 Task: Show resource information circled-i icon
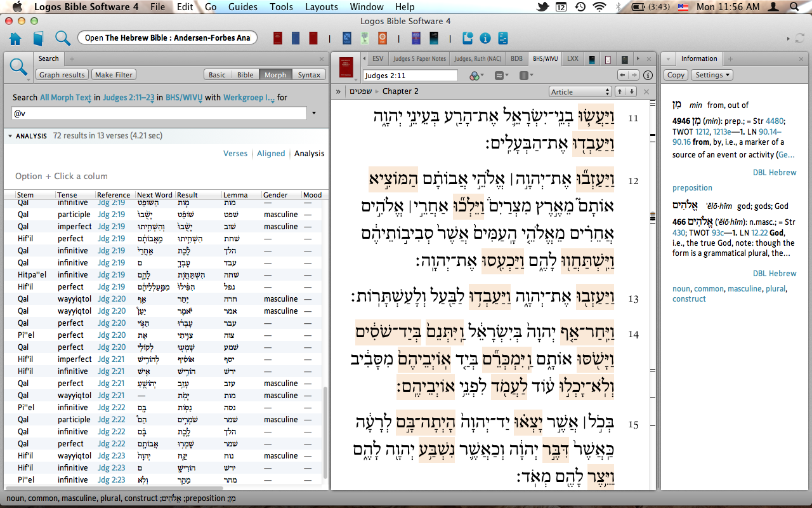pyautogui.click(x=648, y=76)
